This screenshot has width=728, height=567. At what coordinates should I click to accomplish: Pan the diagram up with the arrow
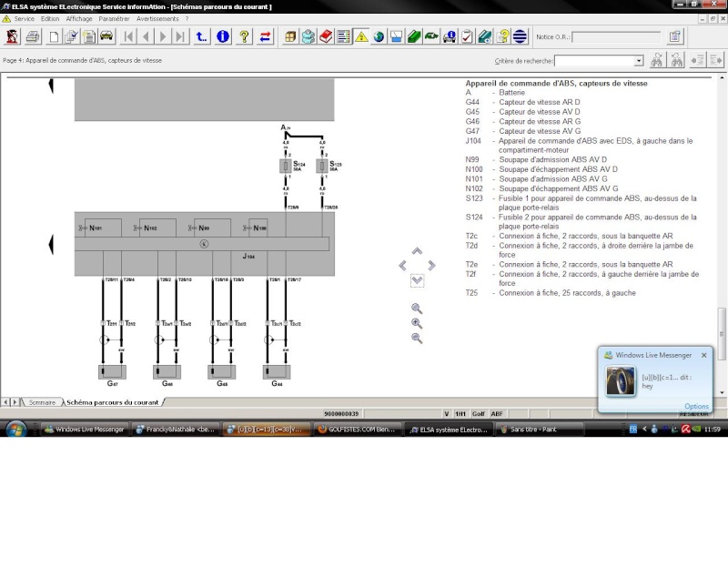[x=417, y=251]
